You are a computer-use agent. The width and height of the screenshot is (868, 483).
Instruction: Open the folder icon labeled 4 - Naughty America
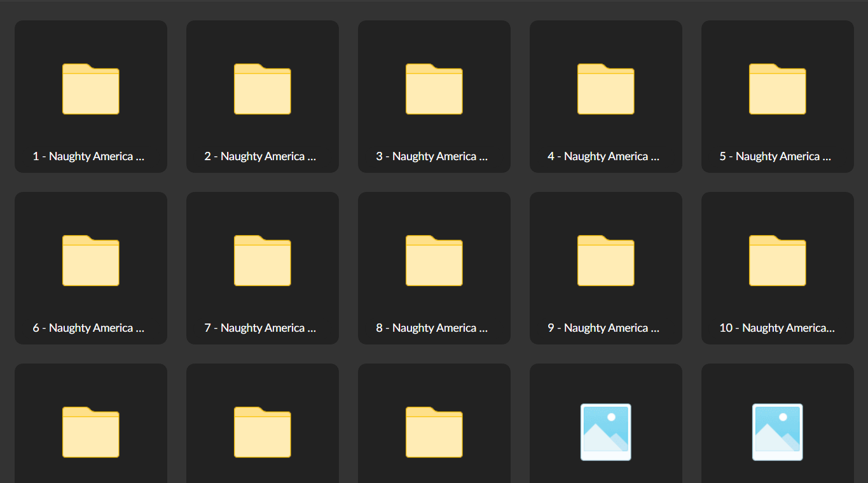(x=606, y=89)
